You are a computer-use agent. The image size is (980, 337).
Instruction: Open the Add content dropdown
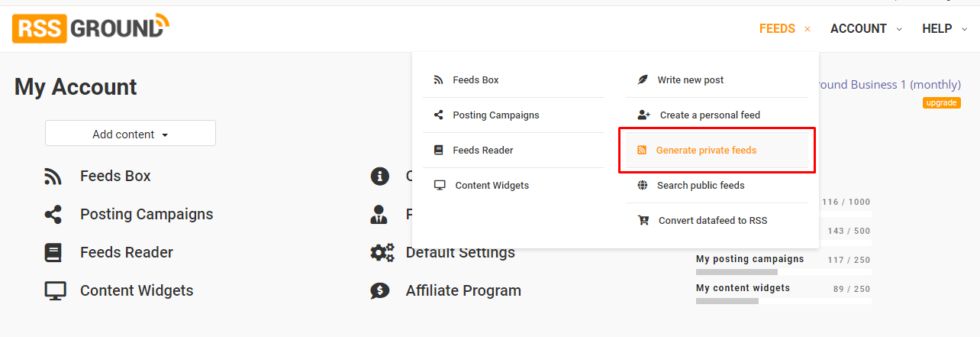click(131, 134)
